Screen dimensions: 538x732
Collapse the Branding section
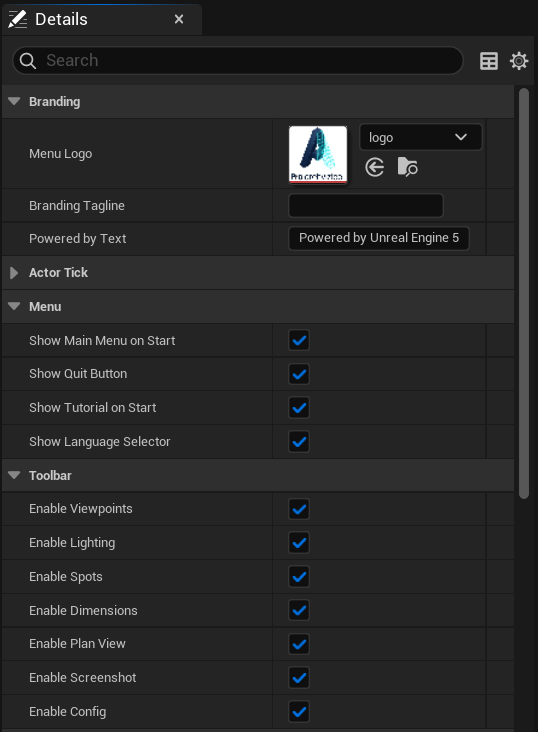tap(14, 101)
